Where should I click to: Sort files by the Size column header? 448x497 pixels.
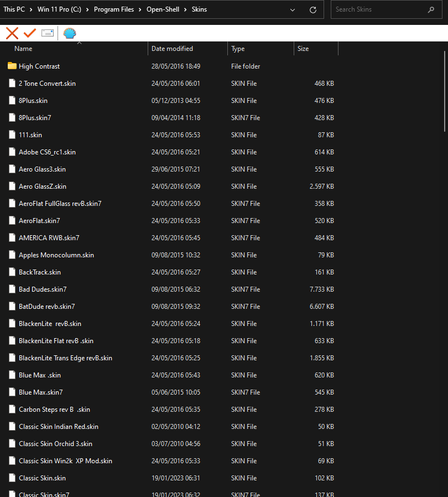(303, 48)
